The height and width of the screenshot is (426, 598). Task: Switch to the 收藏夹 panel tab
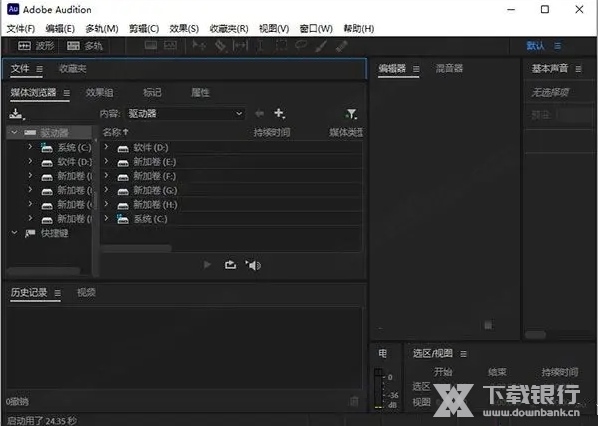click(x=72, y=69)
